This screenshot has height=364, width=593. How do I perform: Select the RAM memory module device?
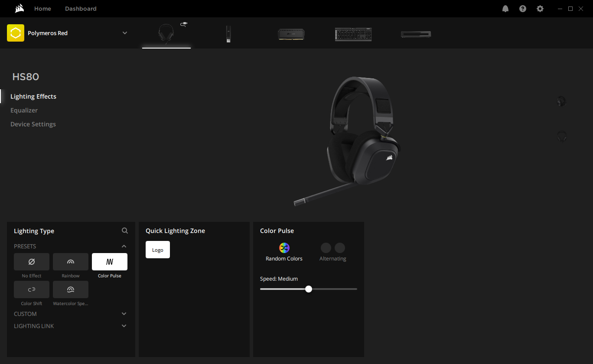tap(291, 34)
